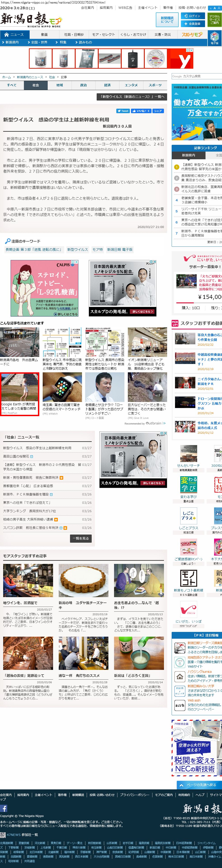Image resolution: width=222 pixels, height=868 pixels.
Task: Expand the 新潟県内 news submenu
Action: pos(12,42)
